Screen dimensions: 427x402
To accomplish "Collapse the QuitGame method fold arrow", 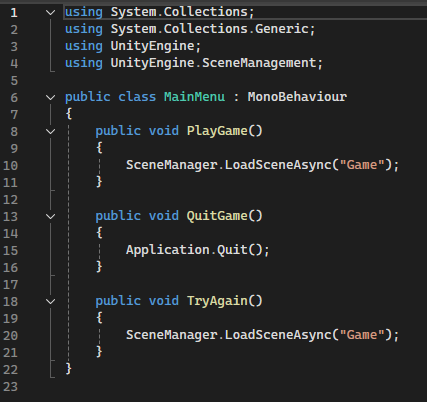I will point(50,216).
